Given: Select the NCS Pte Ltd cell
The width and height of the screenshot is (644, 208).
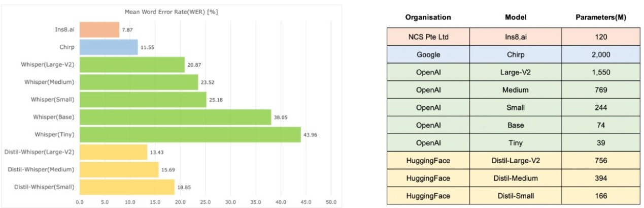Looking at the screenshot, I should [x=428, y=37].
